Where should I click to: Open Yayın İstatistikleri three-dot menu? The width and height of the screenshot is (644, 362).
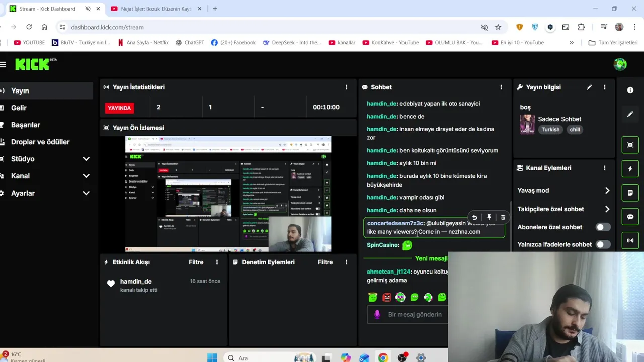point(346,87)
